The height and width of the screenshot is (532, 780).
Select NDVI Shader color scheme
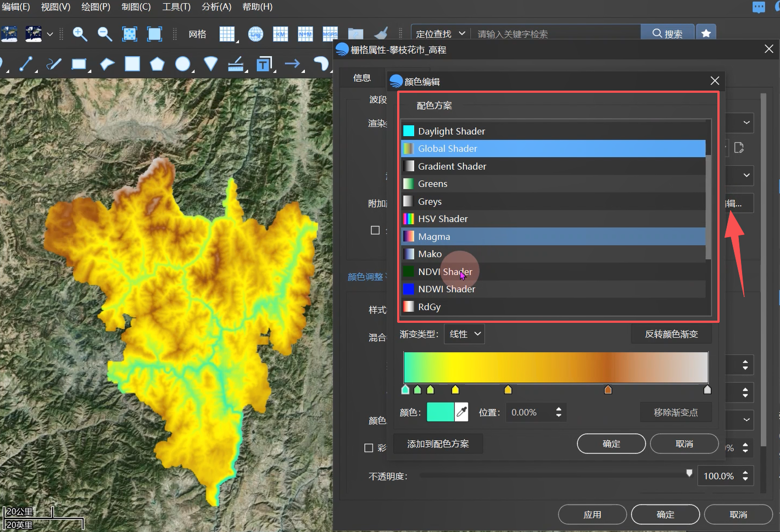(554, 272)
